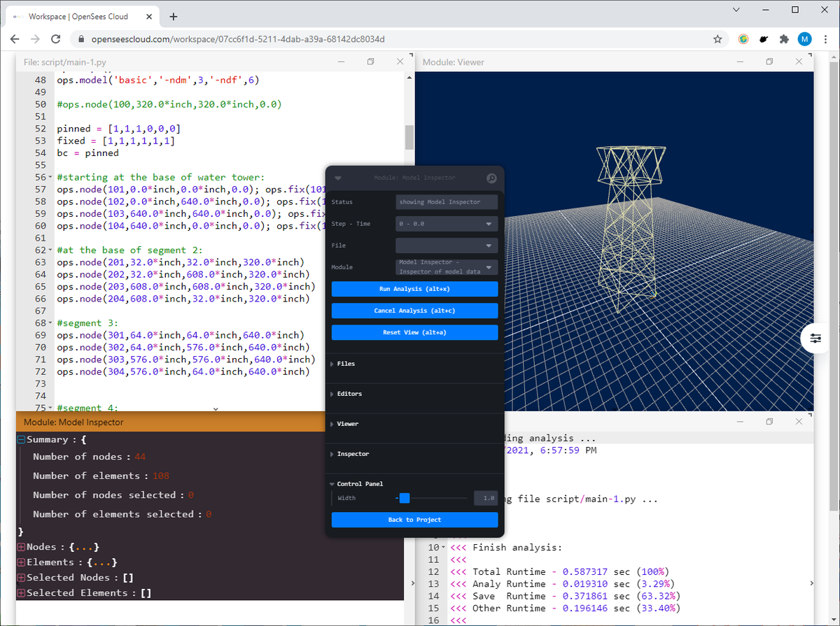Click the black bird extension icon
This screenshot has height=626, width=840.
764,39
